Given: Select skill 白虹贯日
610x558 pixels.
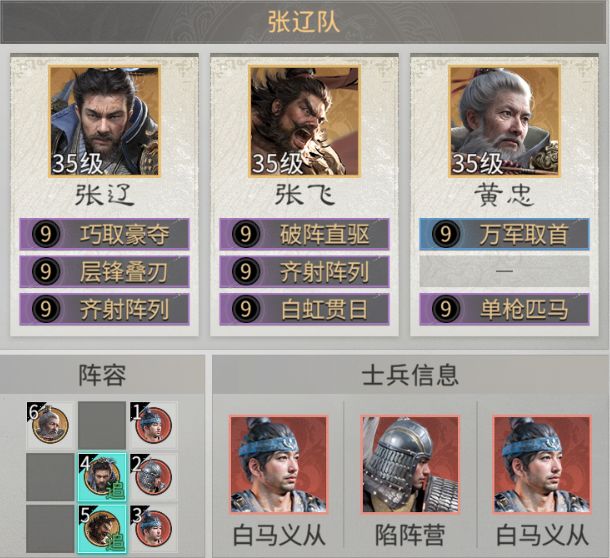Looking at the screenshot, I should (x=304, y=309).
